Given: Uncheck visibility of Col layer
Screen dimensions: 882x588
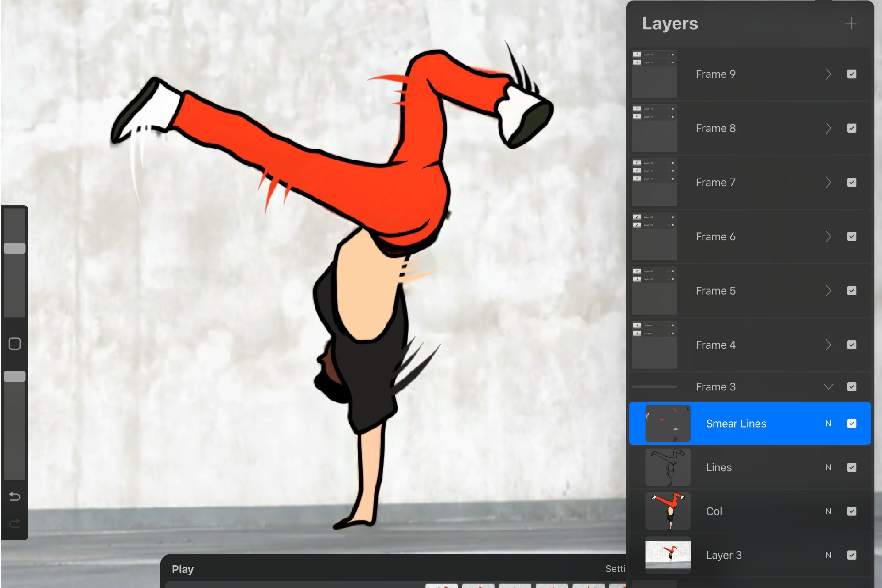Looking at the screenshot, I should tap(851, 511).
